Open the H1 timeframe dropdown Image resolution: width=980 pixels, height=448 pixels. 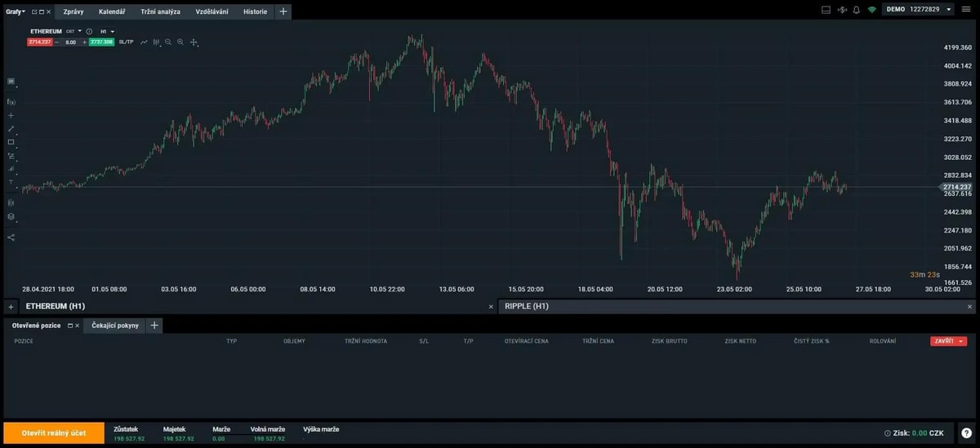(x=108, y=31)
